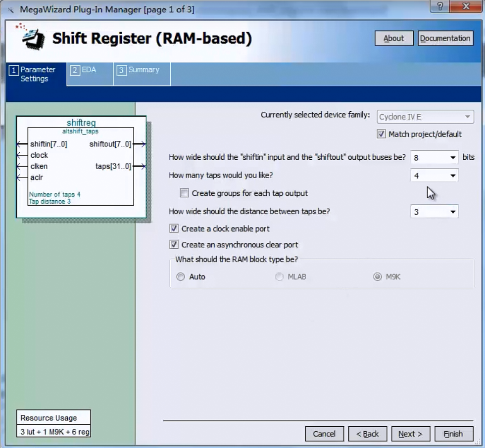Click the Resource Usage info box

(53, 424)
